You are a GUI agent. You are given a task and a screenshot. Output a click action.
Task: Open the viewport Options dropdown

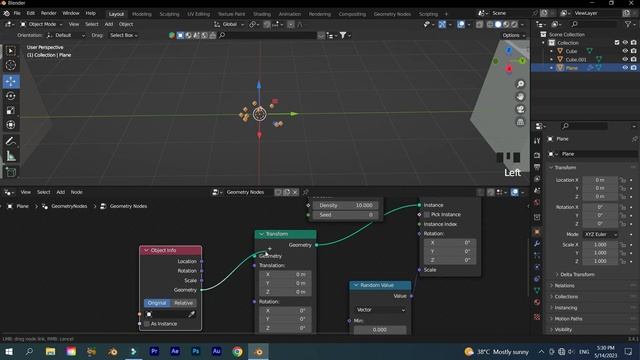tap(513, 36)
